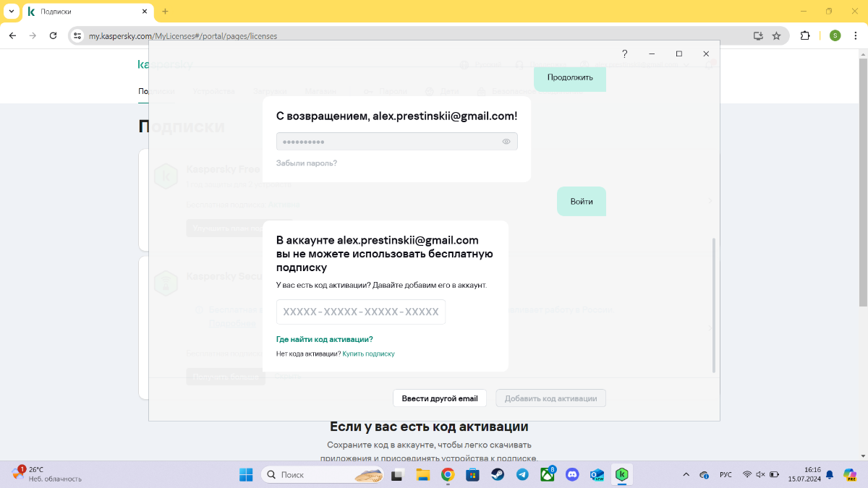This screenshot has width=868, height=488.
Task: Click the heading С возвращением, alex.prestinskii@gmail.com!
Action: click(397, 116)
